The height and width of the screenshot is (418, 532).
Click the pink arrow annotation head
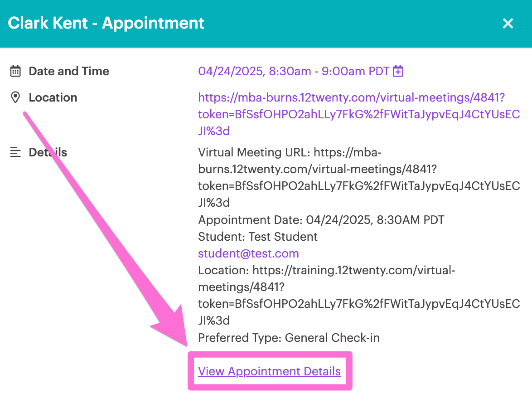click(172, 326)
